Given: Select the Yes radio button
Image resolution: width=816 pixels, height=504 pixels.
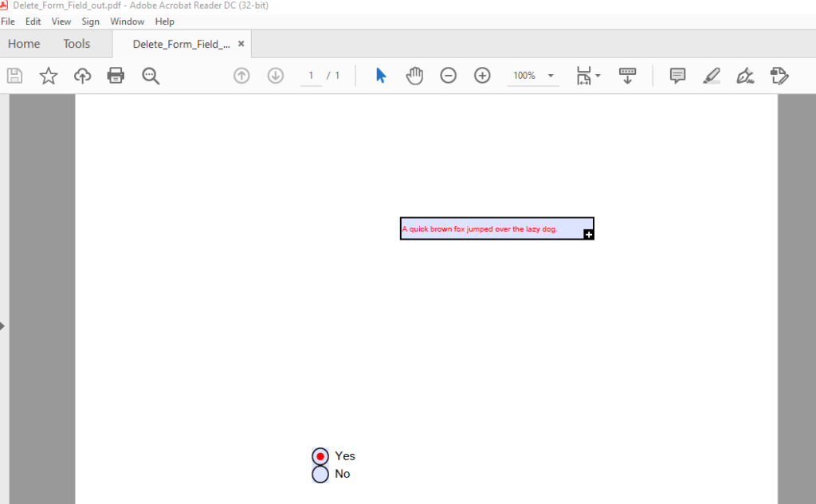Looking at the screenshot, I should click(x=320, y=456).
